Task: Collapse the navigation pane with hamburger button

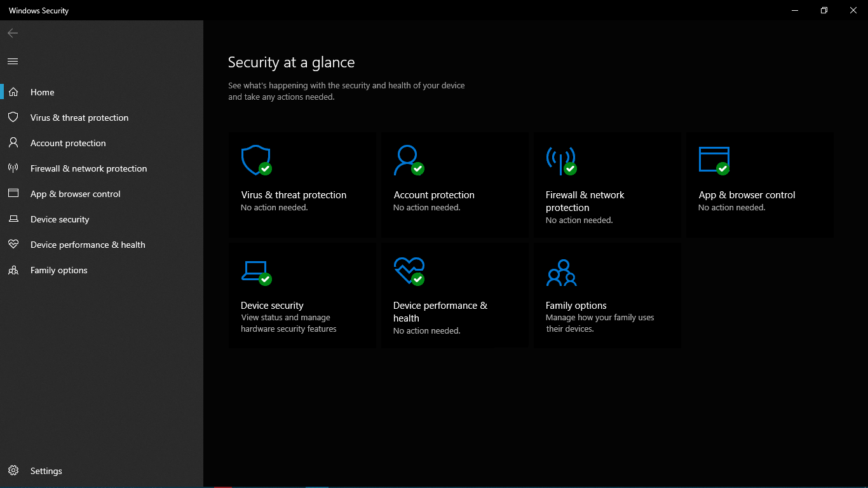Action: click(x=13, y=62)
